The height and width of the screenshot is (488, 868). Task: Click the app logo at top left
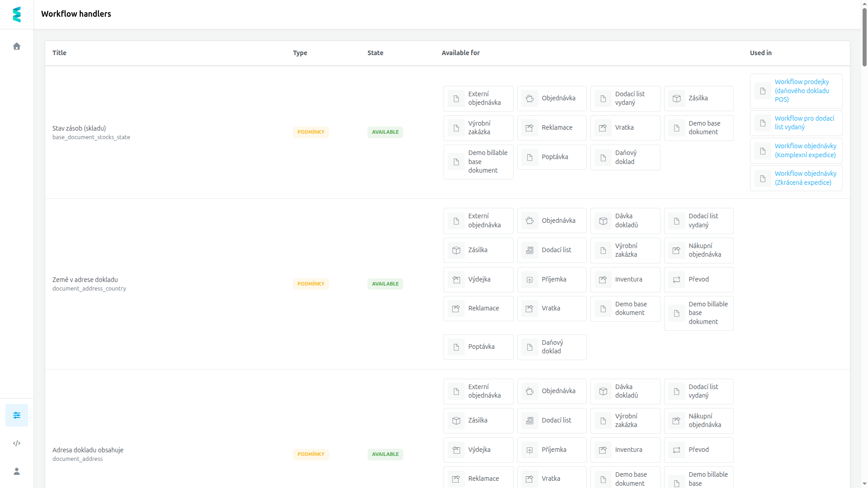click(17, 14)
